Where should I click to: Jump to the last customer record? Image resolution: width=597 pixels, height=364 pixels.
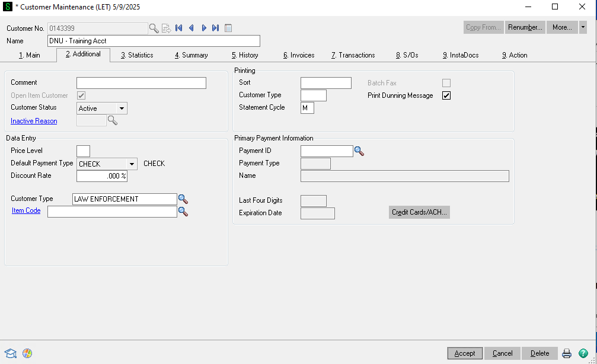tap(215, 28)
